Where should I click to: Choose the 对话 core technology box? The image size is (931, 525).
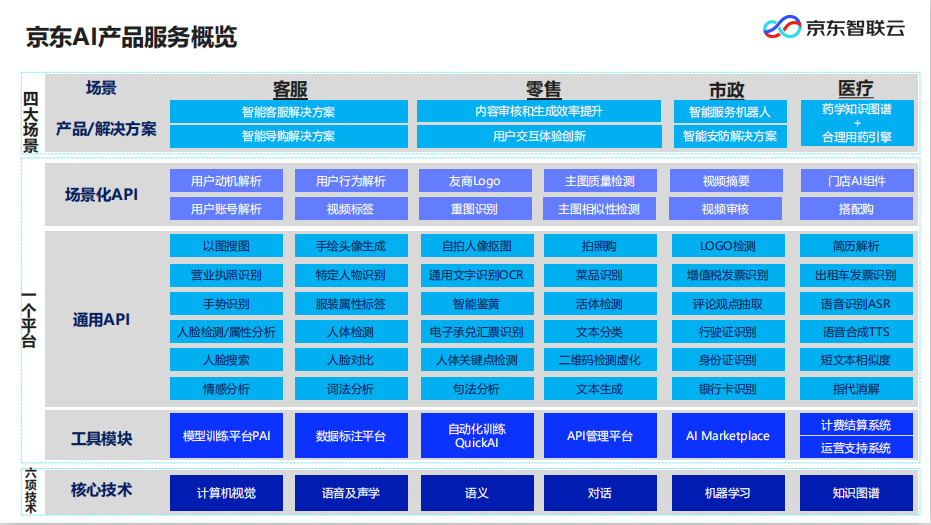pyautogui.click(x=600, y=492)
